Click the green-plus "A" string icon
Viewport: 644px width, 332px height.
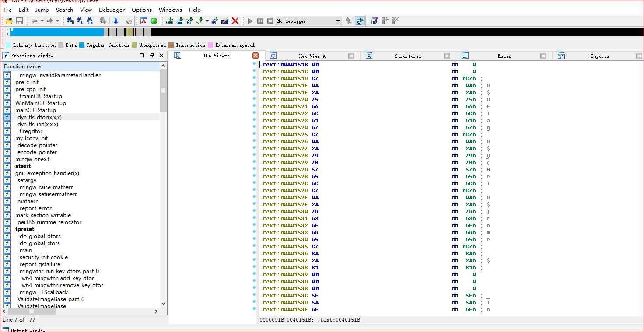coord(189,21)
